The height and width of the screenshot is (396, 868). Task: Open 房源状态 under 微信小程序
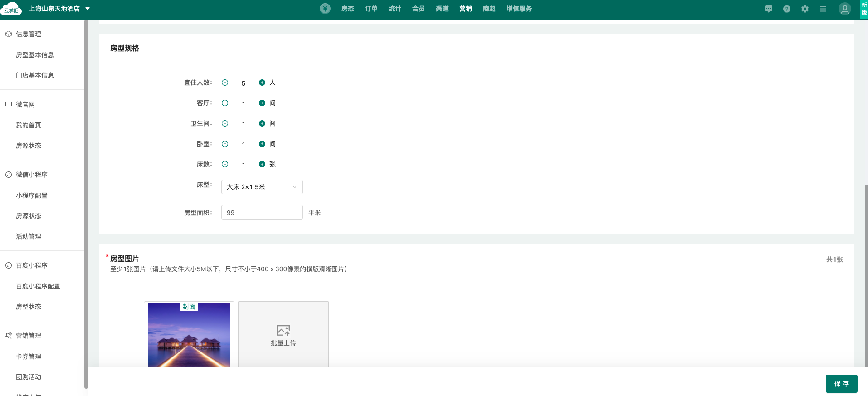tap(29, 216)
